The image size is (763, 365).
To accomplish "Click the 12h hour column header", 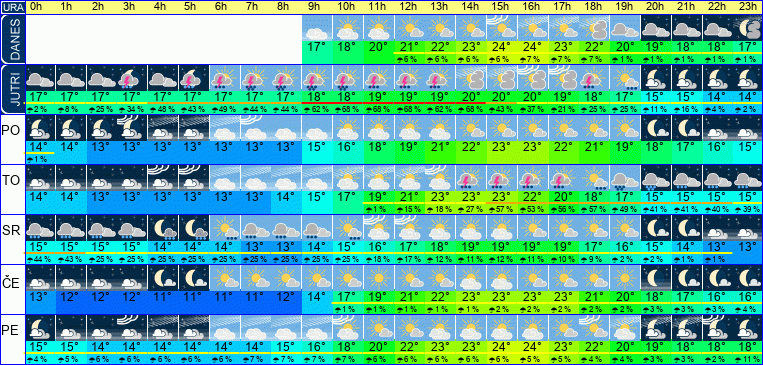I will [x=409, y=7].
